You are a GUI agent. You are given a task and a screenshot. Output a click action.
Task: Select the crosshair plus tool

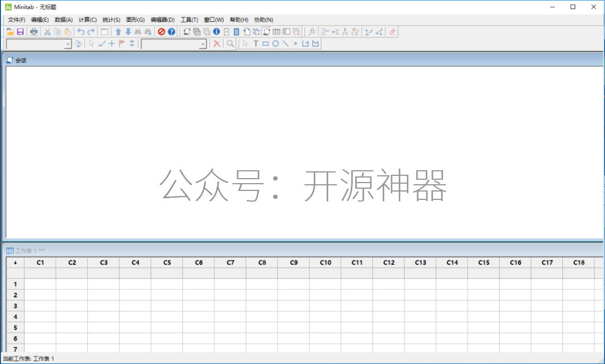click(111, 44)
